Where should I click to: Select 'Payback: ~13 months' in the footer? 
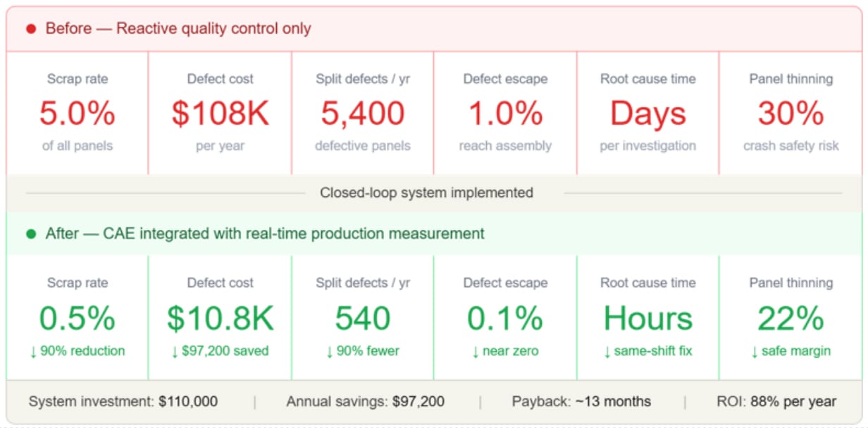tap(581, 402)
